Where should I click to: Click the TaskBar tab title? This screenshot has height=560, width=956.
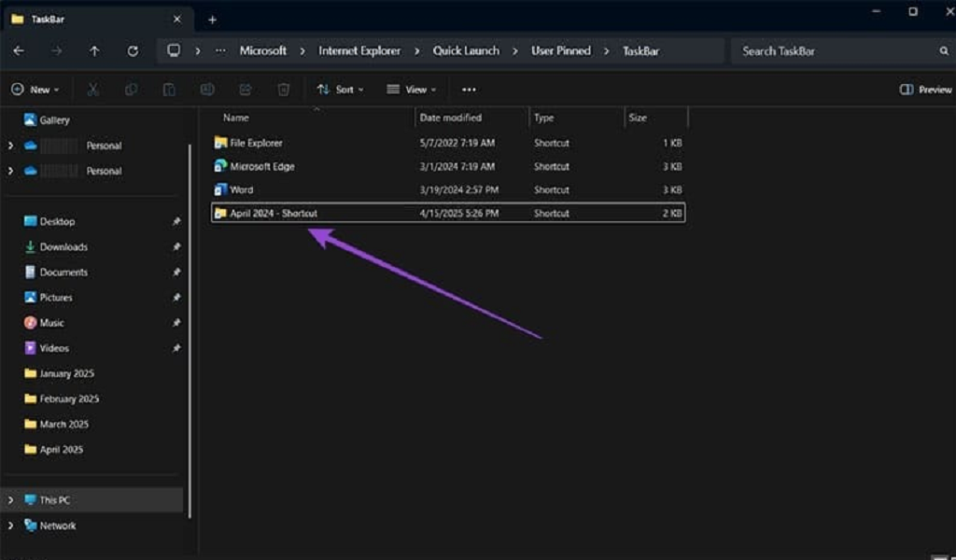(x=48, y=20)
